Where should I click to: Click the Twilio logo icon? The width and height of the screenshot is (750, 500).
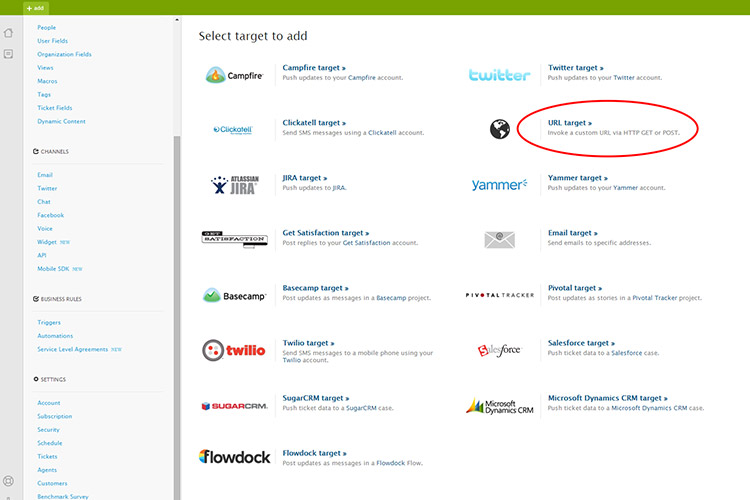(x=234, y=350)
